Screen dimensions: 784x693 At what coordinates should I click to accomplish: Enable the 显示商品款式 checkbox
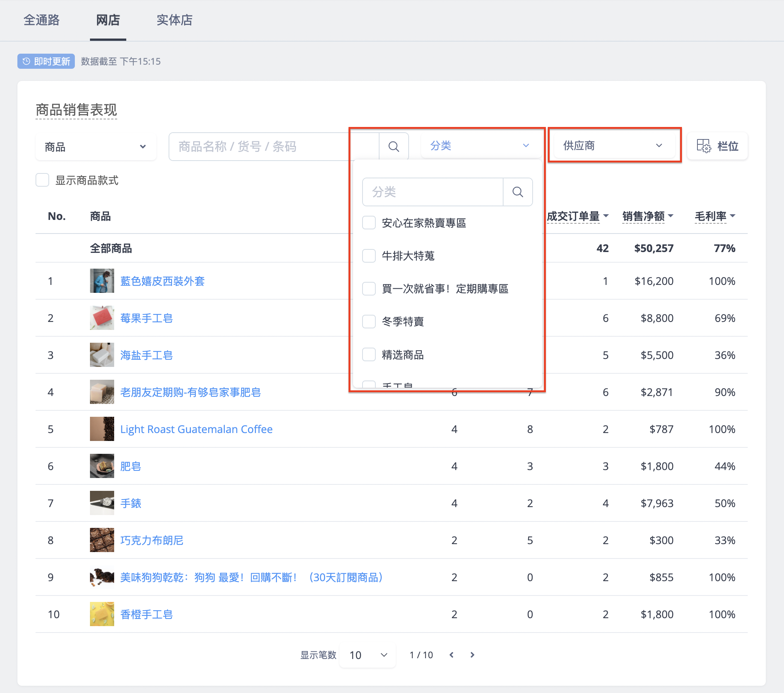(42, 180)
